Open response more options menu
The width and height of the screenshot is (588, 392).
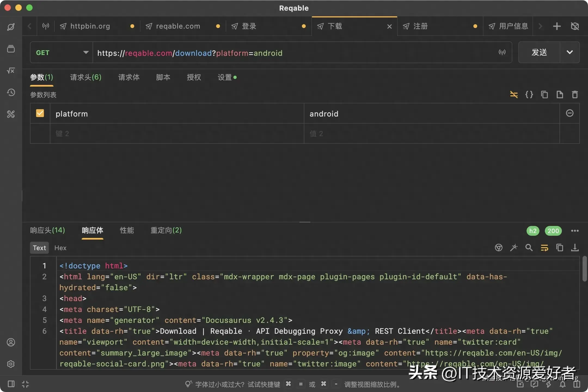pyautogui.click(x=575, y=231)
